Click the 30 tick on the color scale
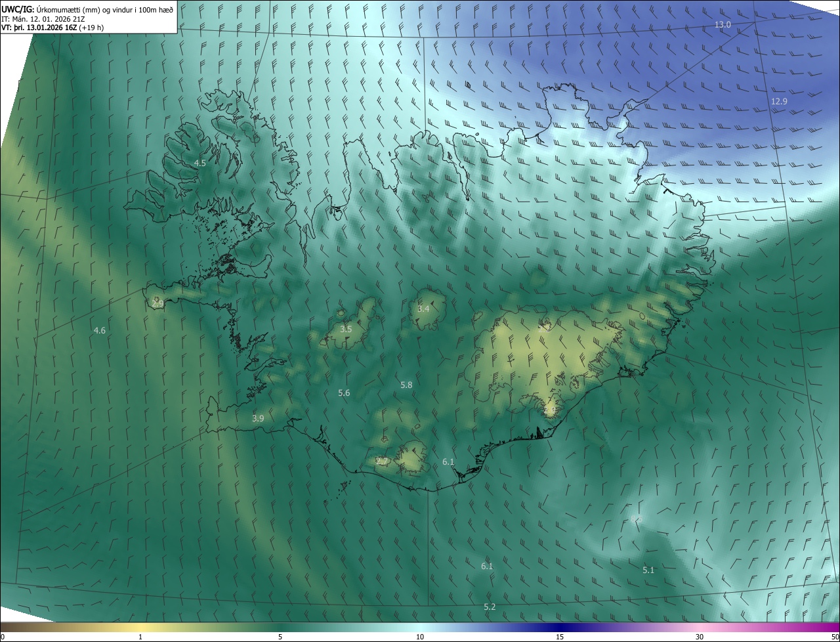This screenshot has height=642, width=840. pos(700,637)
